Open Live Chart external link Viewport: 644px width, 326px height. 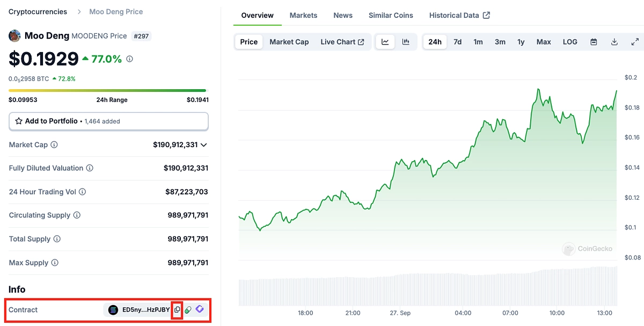(x=342, y=42)
